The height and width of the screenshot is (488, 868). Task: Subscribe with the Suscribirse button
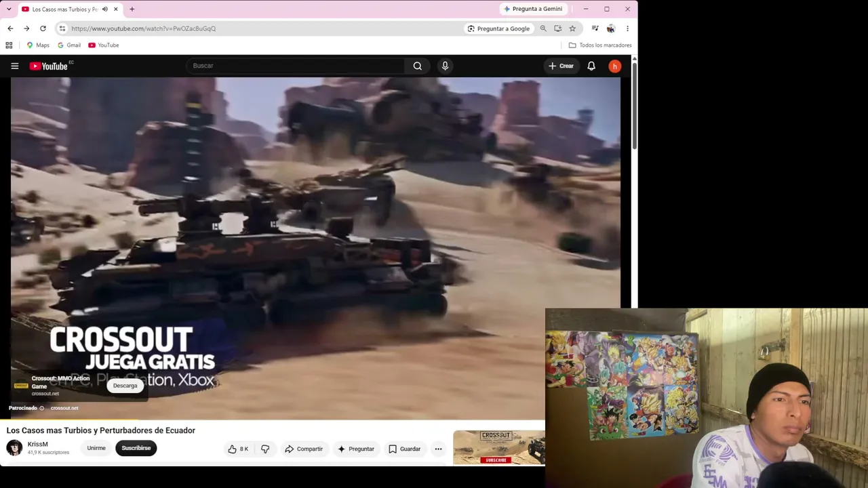[x=136, y=448]
